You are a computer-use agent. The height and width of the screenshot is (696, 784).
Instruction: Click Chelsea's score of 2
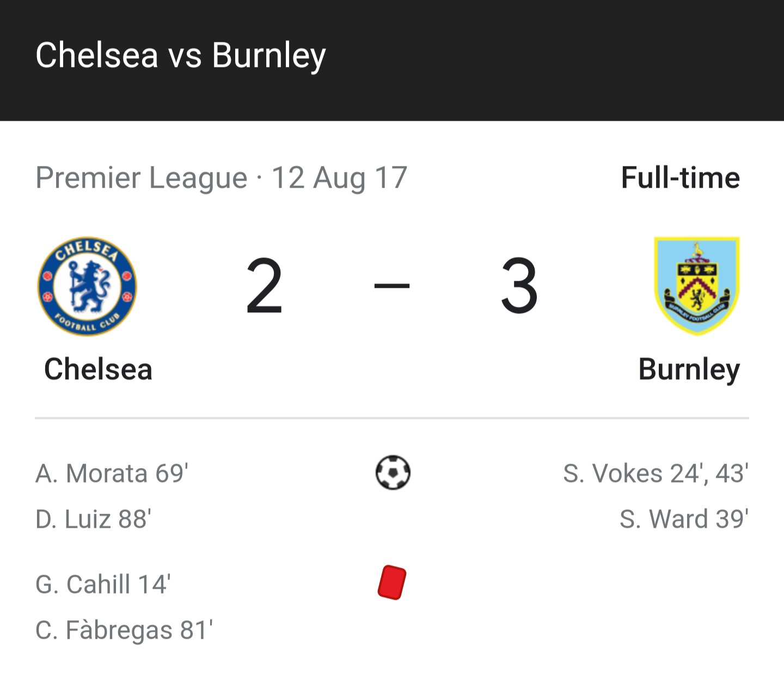coord(264,286)
